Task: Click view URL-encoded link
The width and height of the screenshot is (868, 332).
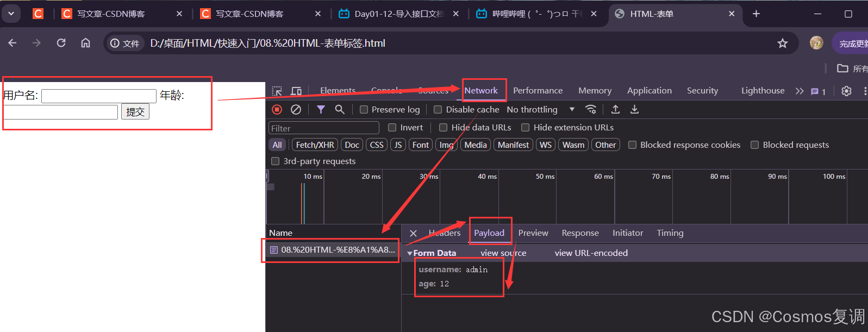Action: 591,253
